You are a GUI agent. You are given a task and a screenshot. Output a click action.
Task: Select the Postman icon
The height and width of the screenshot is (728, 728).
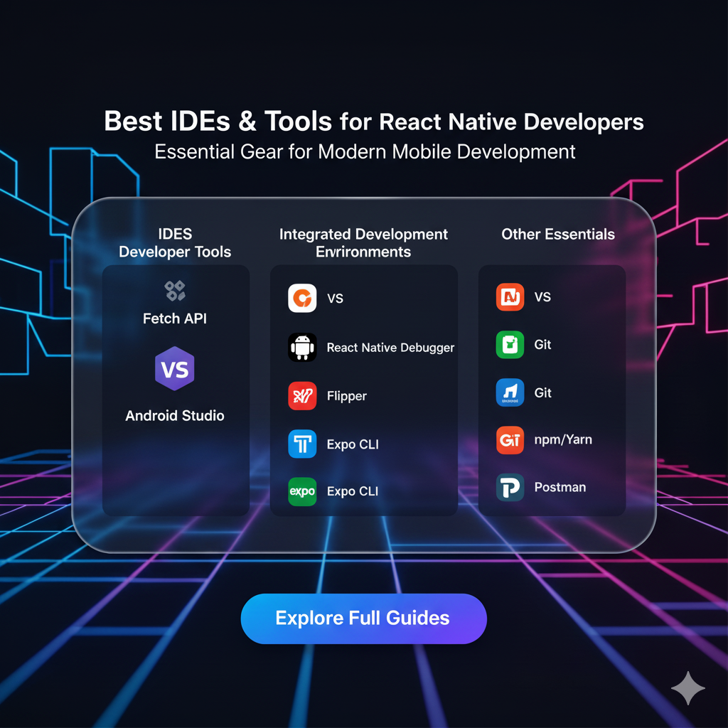(x=509, y=488)
